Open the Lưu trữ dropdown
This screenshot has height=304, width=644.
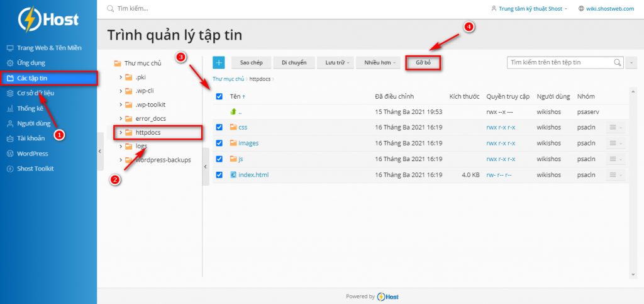(336, 63)
